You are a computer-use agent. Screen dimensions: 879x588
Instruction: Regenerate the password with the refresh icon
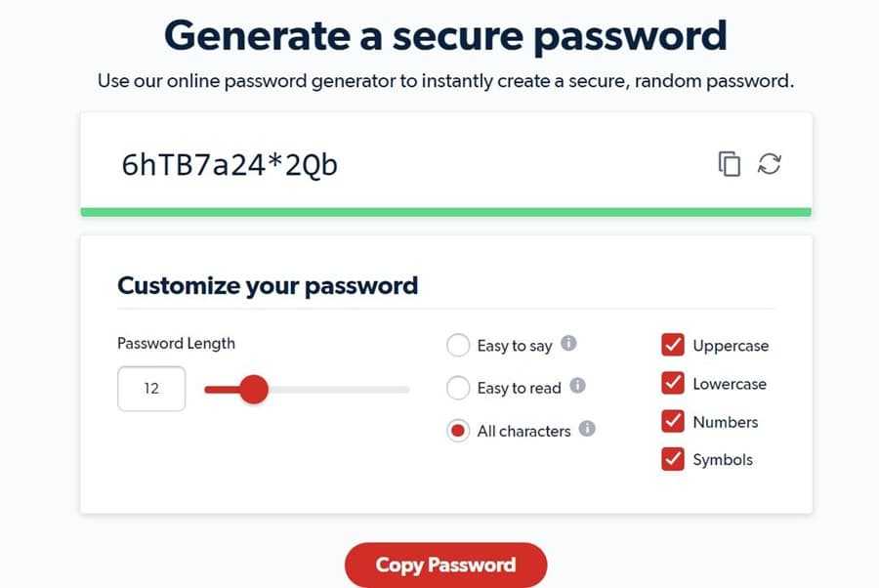(771, 164)
